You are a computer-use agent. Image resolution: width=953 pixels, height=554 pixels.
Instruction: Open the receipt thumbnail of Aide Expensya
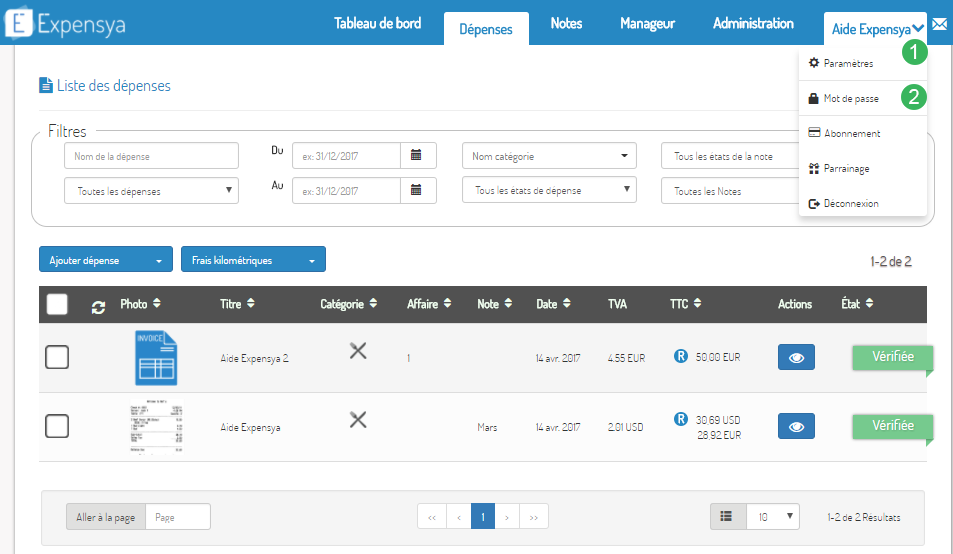[156, 426]
